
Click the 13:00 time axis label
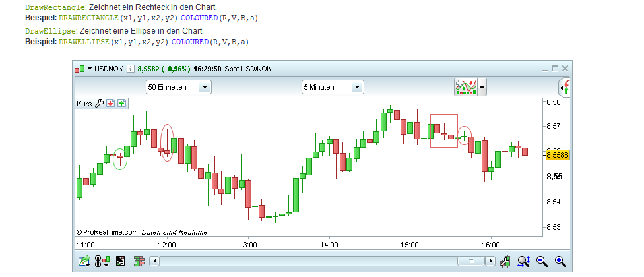(x=248, y=245)
